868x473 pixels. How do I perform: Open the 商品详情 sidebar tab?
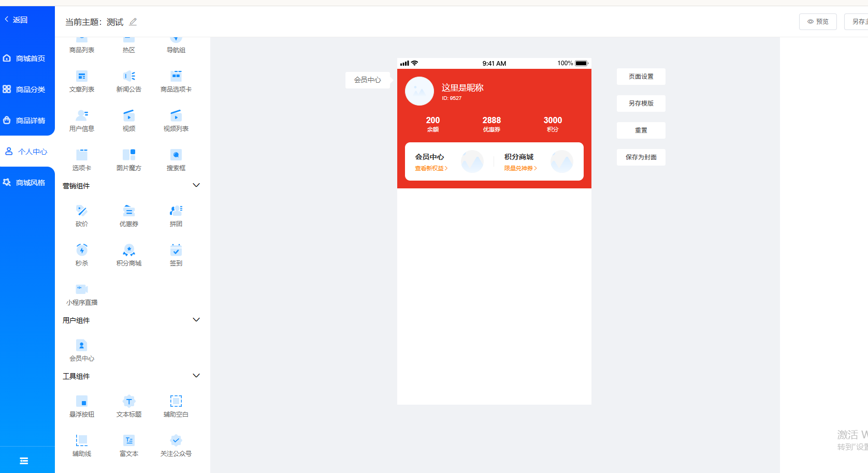(x=27, y=121)
